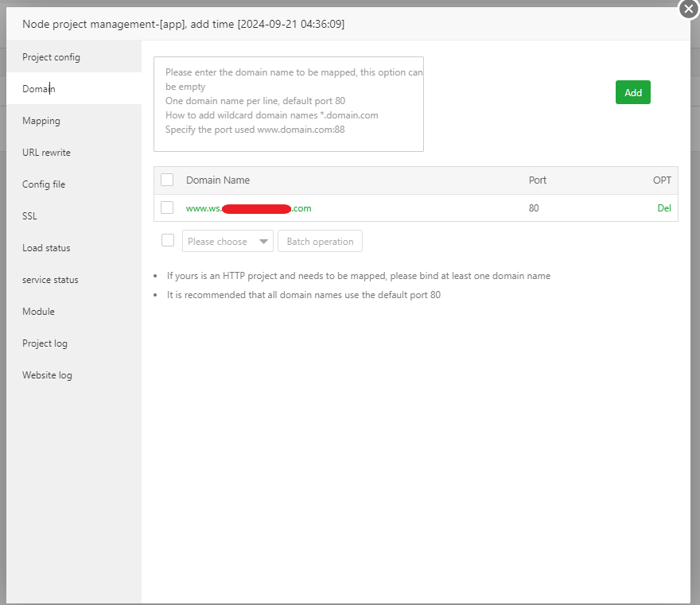
Task: Tick the checkbox beside the www.ws domain row
Action: (167, 207)
